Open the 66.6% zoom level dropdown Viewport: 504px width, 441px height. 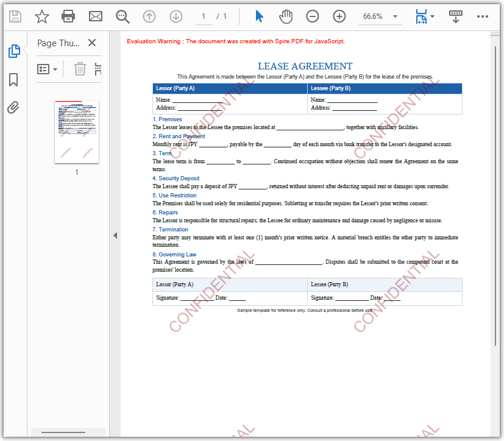380,16
